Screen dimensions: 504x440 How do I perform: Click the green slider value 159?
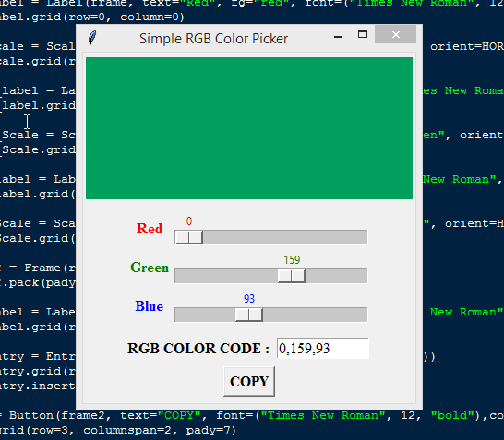tap(292, 260)
